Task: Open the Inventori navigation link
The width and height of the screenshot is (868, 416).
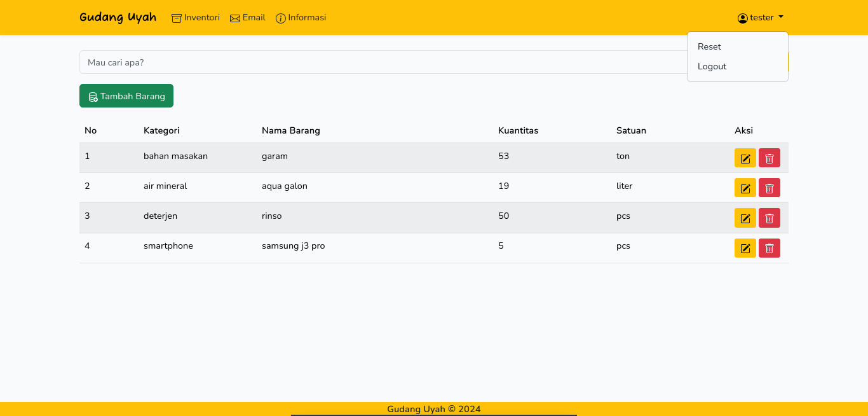Action: [196, 18]
